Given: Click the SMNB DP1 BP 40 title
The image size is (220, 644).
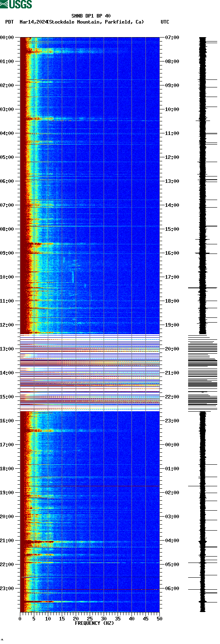Looking at the screenshot, I should [91, 16].
